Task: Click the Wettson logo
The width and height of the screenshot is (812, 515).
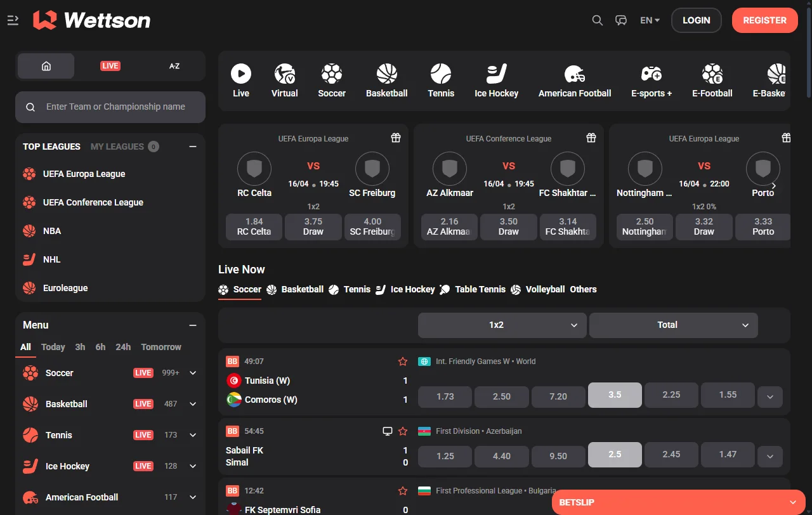Action: 92,20
